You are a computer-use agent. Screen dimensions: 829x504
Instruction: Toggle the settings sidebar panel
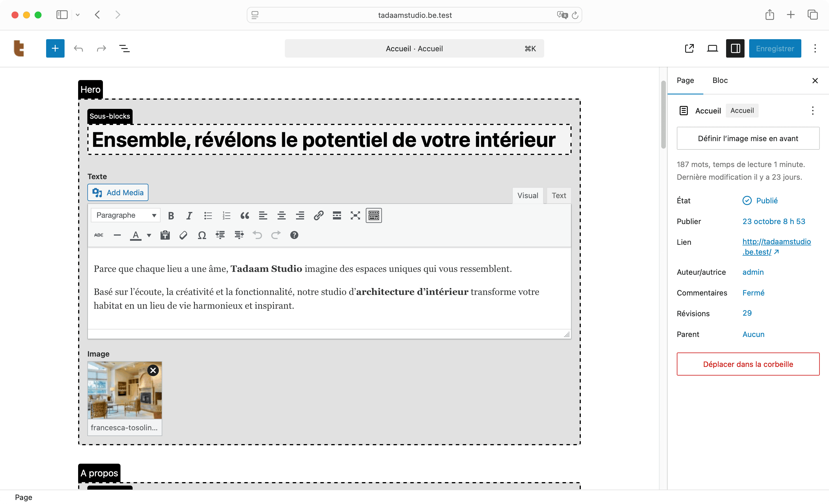(735, 48)
